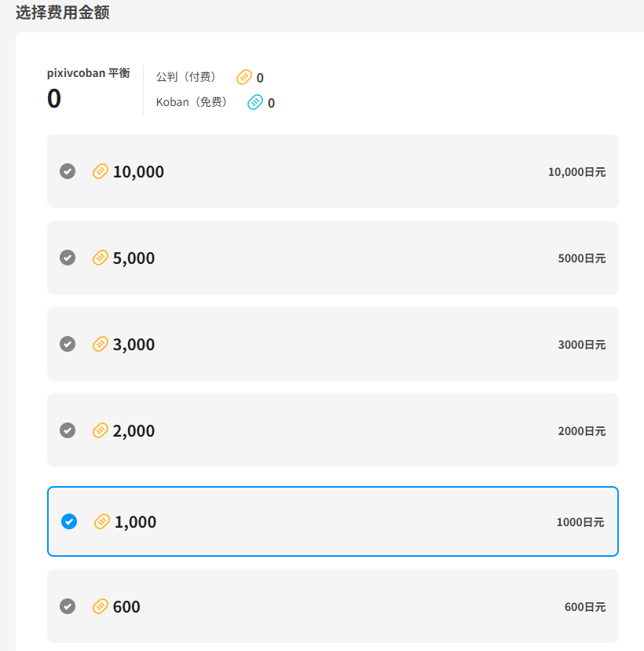Check the 10,000 koban option radio

point(68,171)
